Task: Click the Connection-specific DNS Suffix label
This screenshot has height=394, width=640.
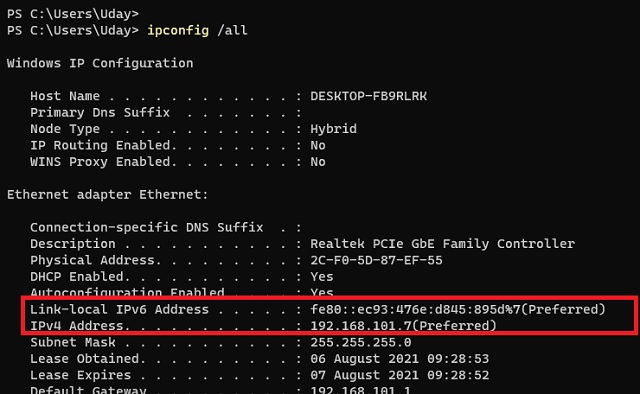Action: (147, 227)
